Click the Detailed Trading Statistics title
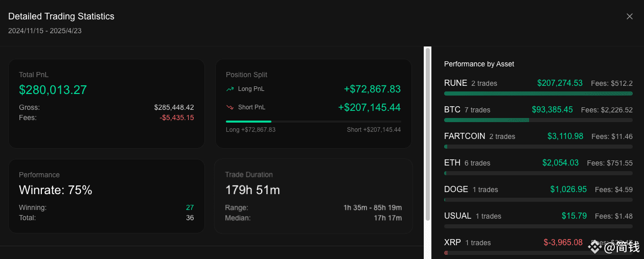This screenshot has width=644, height=259. (x=61, y=16)
